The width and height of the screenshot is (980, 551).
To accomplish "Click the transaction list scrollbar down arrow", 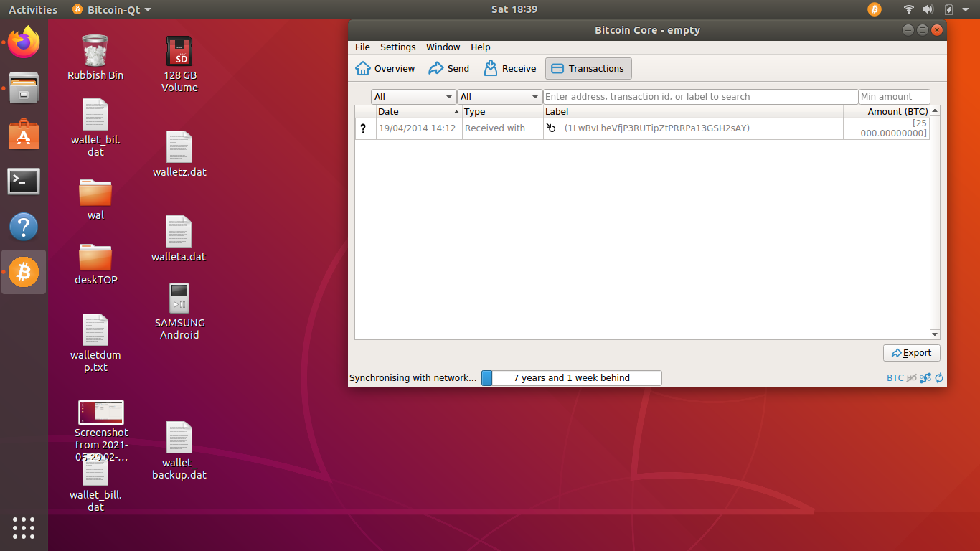I will point(935,334).
